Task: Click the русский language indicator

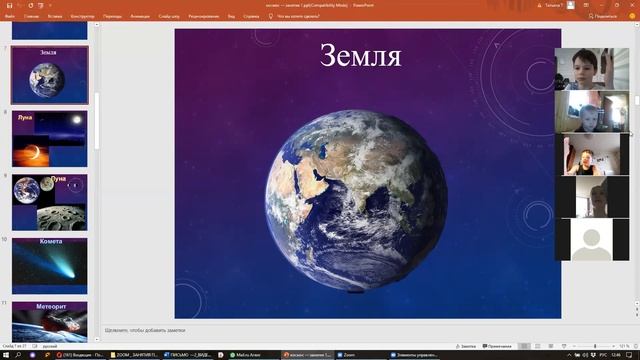Action: point(50,346)
